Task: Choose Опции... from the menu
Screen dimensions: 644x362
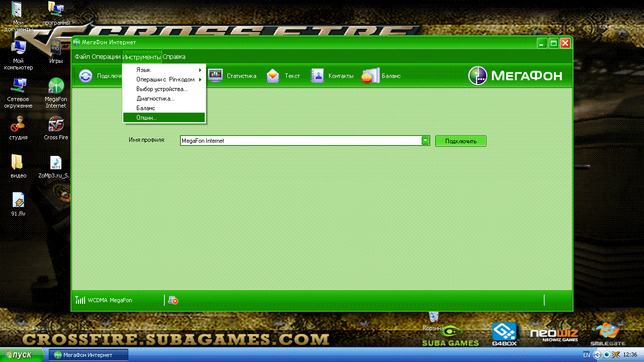Action: 164,118
